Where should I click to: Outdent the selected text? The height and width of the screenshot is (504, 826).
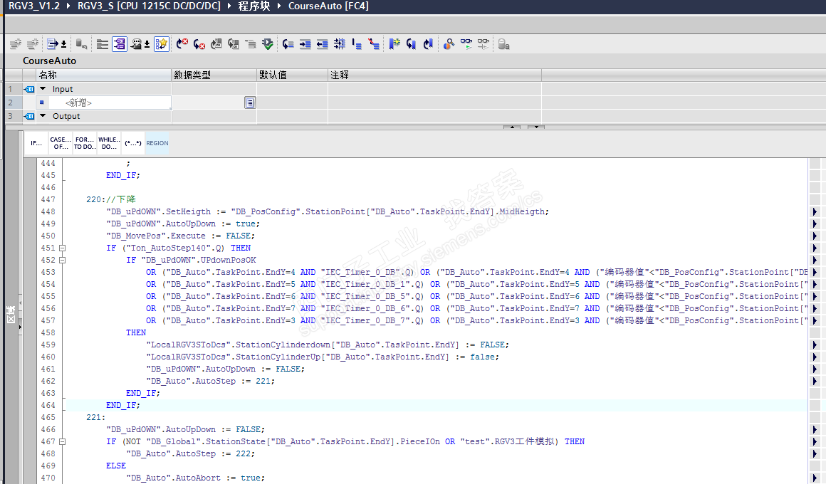pyautogui.click(x=322, y=44)
